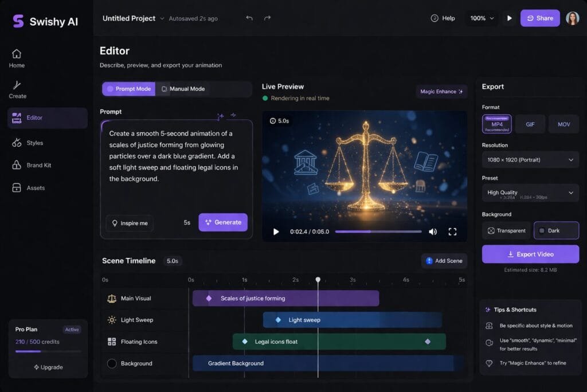Open the 100% zoom dropdown
Screen dimensions: 587x392
tap(482, 18)
